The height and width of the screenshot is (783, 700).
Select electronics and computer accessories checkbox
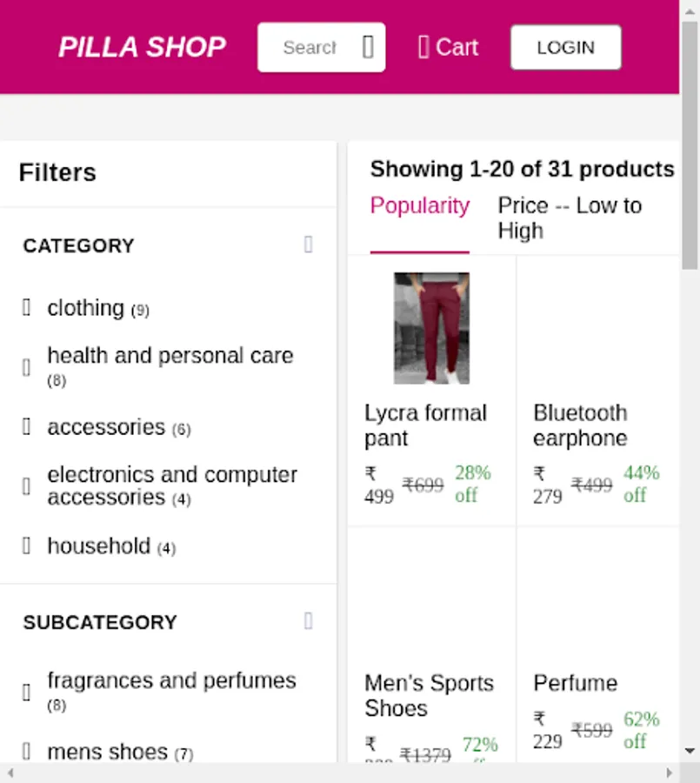coord(27,486)
